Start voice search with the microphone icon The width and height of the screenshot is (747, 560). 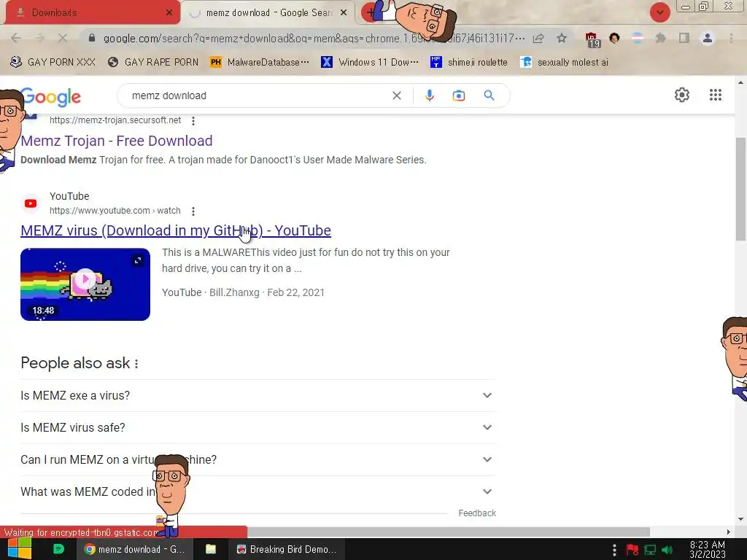(429, 96)
